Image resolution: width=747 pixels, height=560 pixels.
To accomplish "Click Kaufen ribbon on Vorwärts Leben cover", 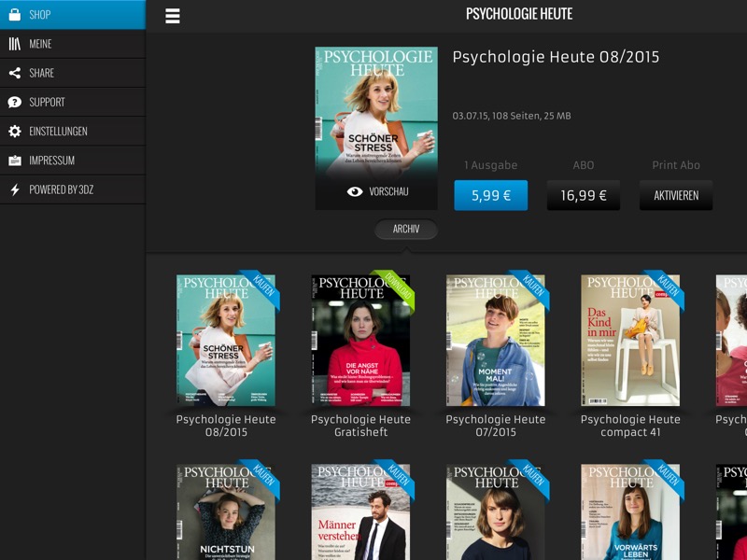I will [666, 478].
